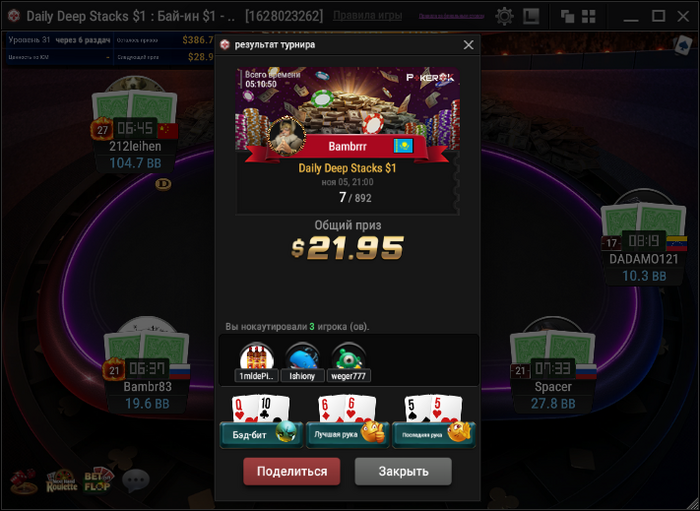Select the tile windows grid icon

(x=589, y=17)
